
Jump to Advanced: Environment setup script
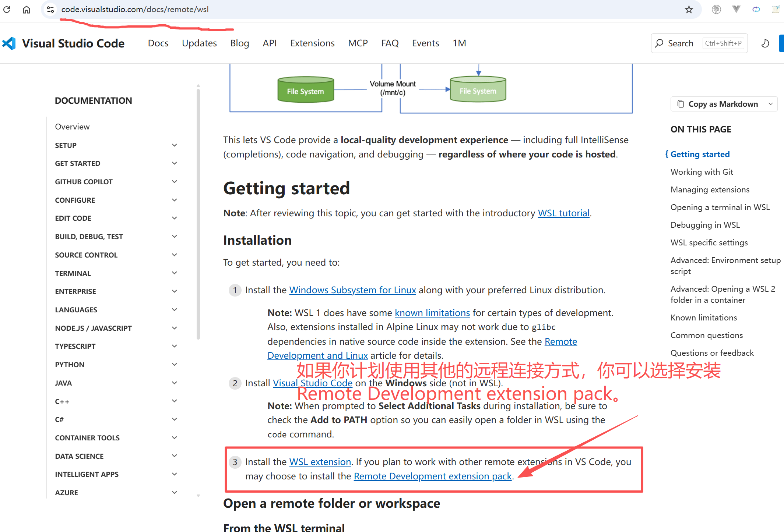pyautogui.click(x=725, y=266)
